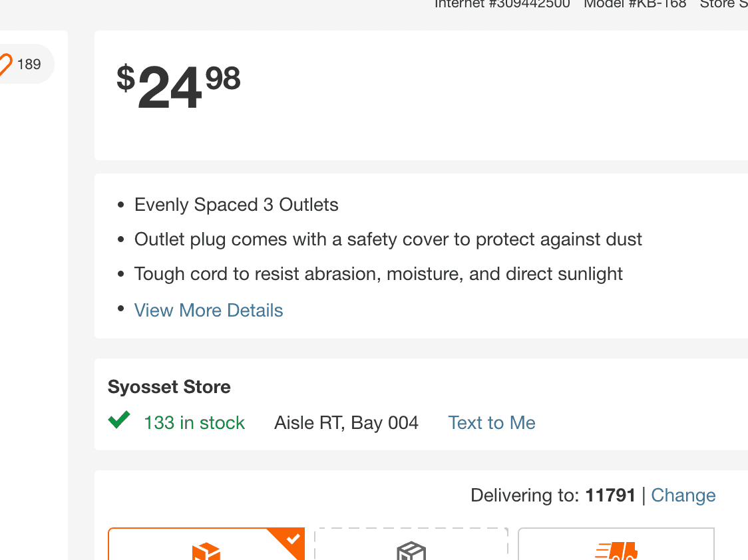This screenshot has width=748, height=560.
Task: Click the 11791 ZIP code
Action: coord(610,495)
